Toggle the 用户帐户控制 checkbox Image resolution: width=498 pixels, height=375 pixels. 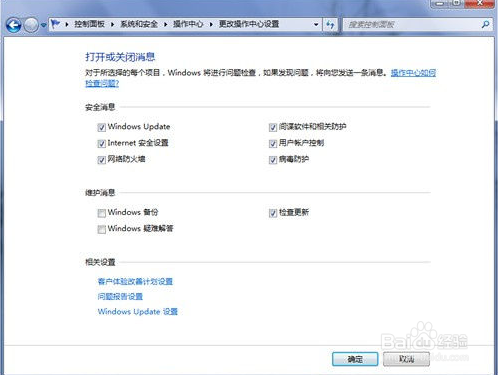273,144
